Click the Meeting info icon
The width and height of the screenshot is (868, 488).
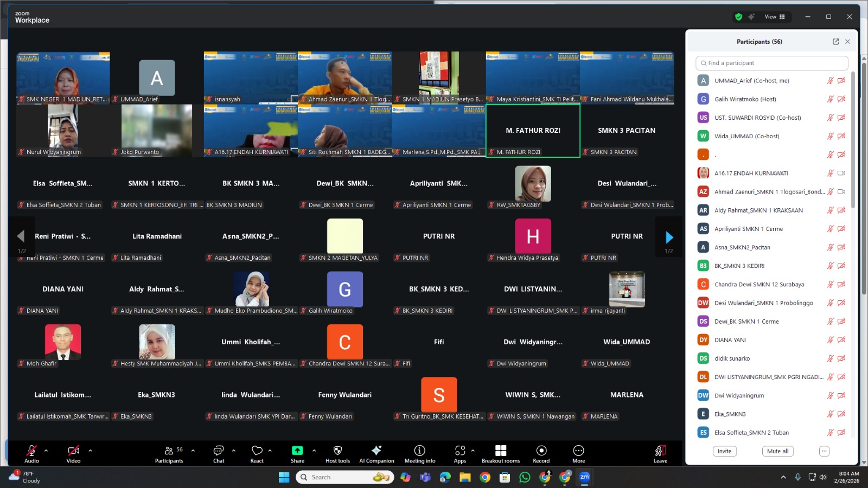[419, 451]
